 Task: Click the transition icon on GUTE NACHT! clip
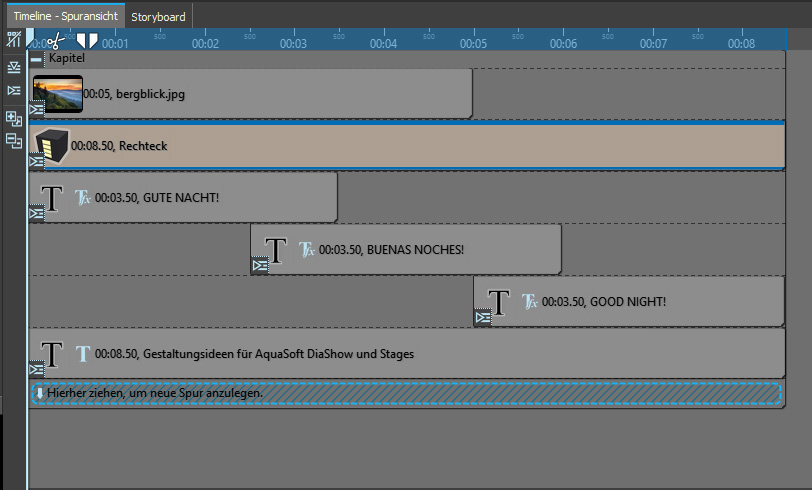coord(36,213)
